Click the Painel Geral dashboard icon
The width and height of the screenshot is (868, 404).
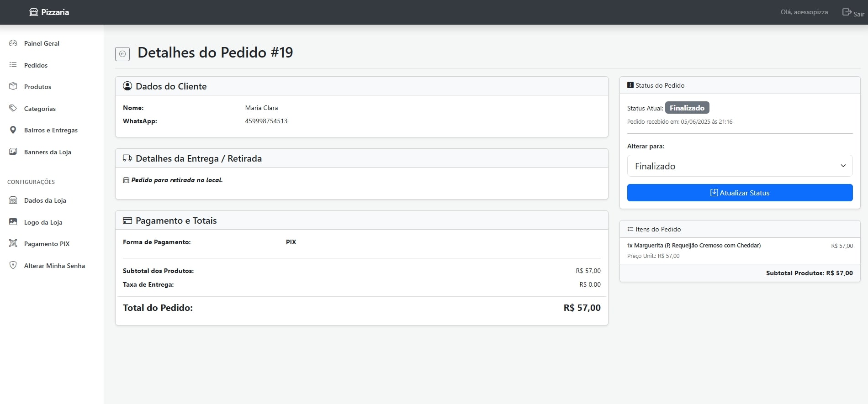[13, 43]
